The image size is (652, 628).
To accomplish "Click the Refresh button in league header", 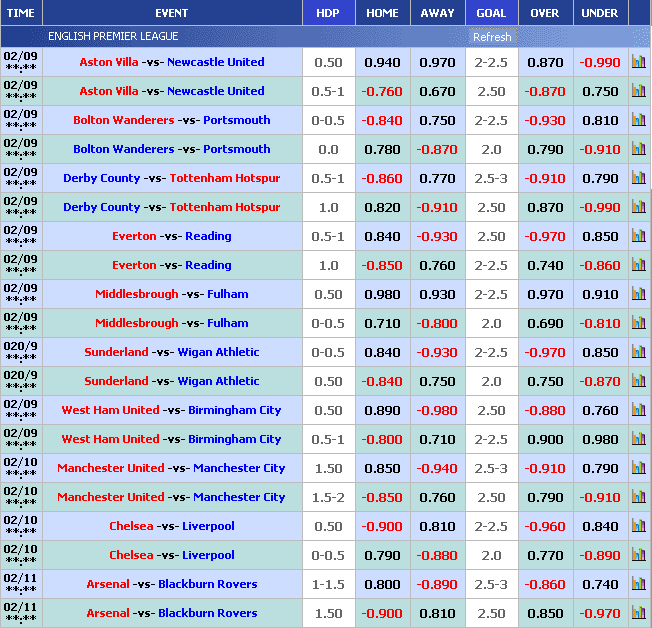I will [492, 37].
